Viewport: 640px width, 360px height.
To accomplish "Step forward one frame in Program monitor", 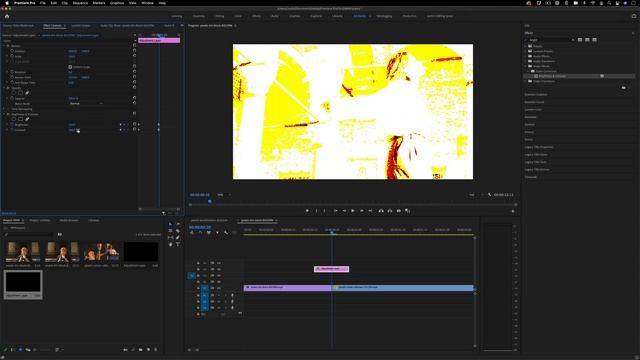I will 362,211.
